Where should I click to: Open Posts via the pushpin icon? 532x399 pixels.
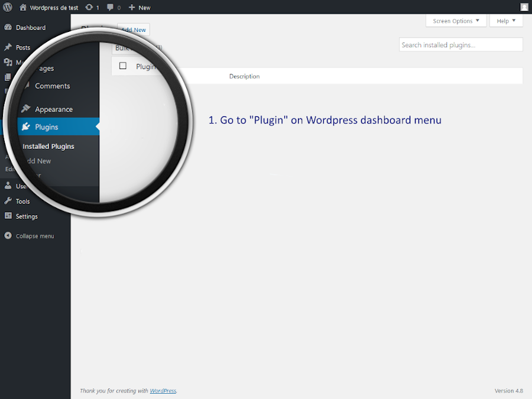[8, 47]
